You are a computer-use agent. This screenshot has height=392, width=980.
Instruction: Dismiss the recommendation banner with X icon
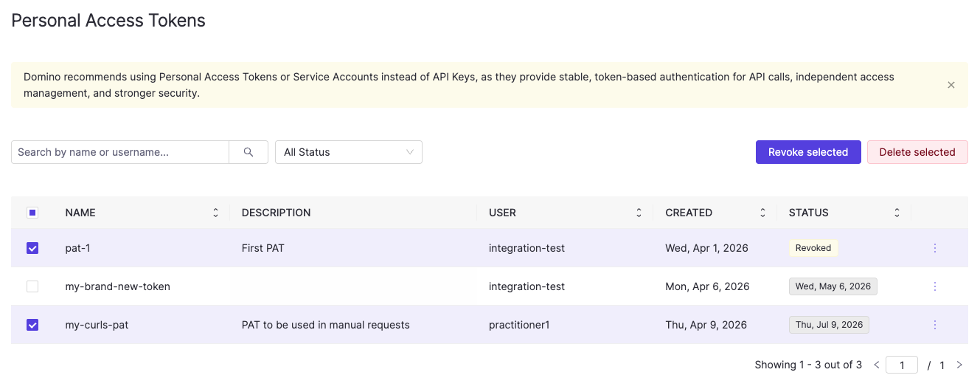951,85
